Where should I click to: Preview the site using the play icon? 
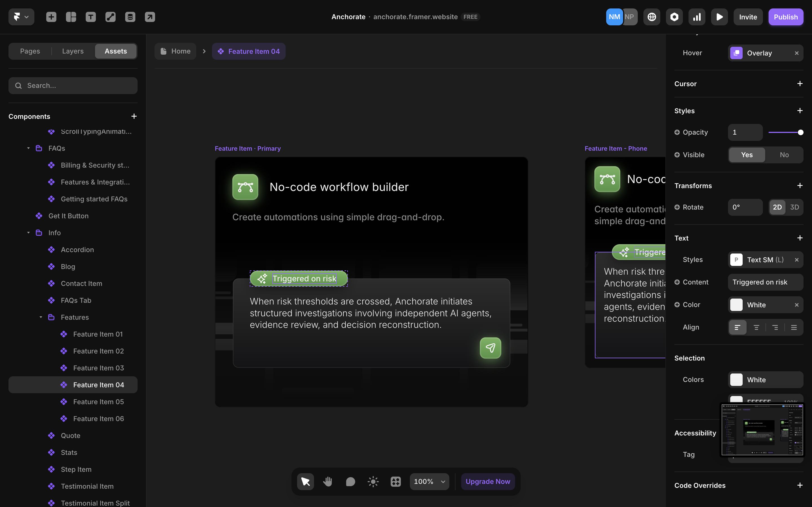tap(720, 16)
